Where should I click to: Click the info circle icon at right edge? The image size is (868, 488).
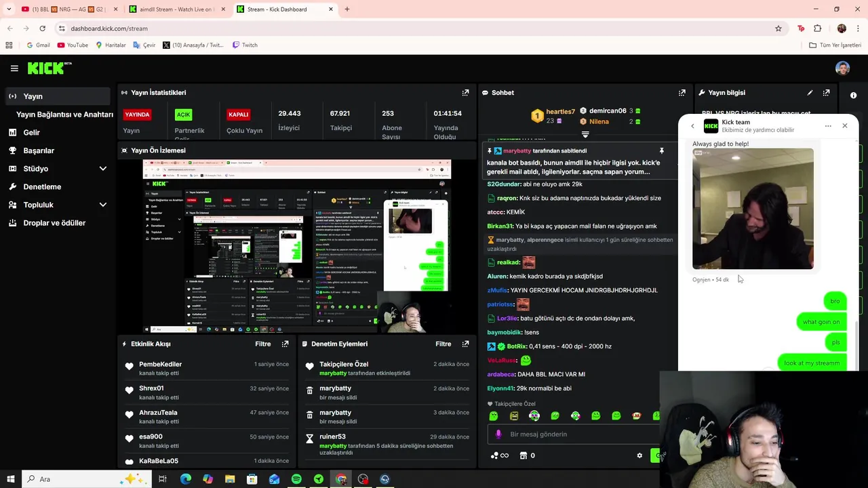[x=853, y=96]
